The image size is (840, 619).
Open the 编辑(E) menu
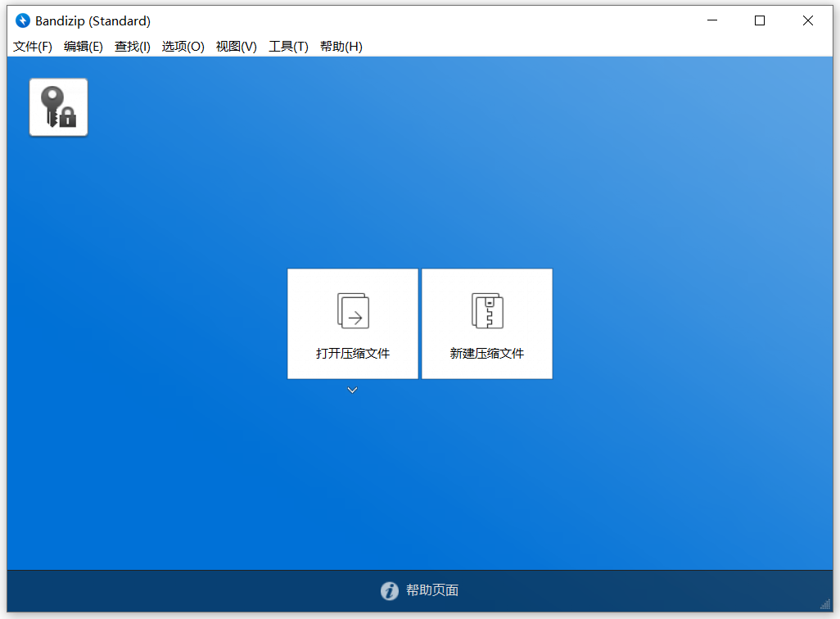pyautogui.click(x=83, y=47)
